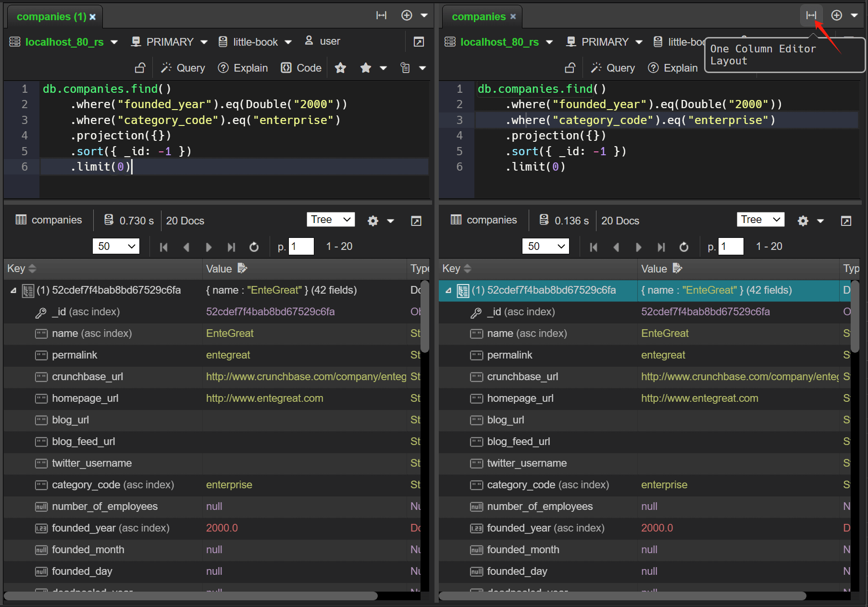Viewport: 868px width, 607px height.
Task: Pop out right results panel
Action: (846, 221)
